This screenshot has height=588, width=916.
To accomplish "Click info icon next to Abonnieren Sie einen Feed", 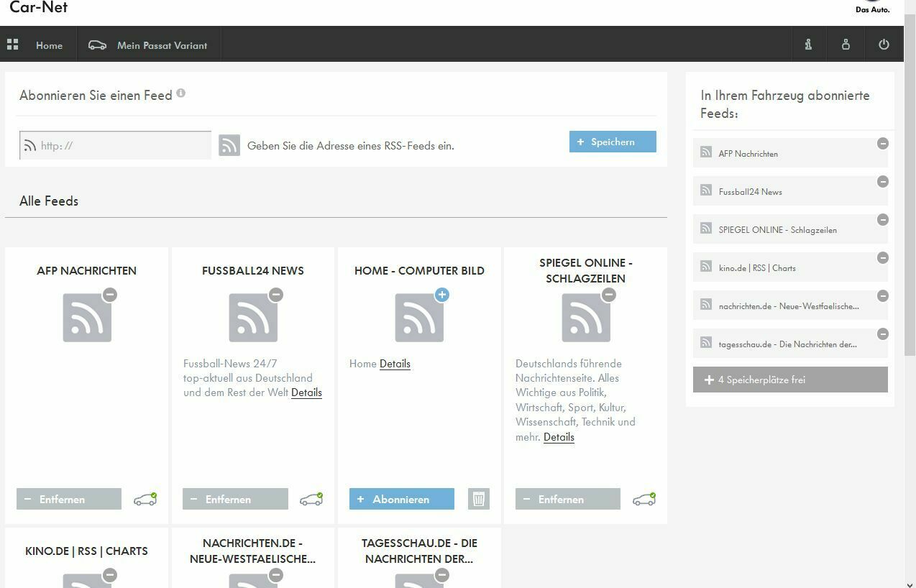I will click(x=180, y=93).
